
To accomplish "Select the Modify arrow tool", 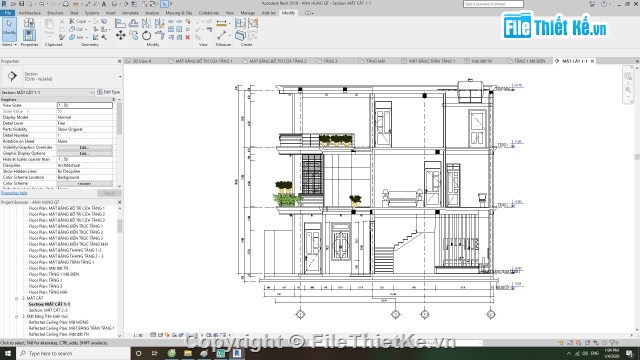I will point(9,29).
